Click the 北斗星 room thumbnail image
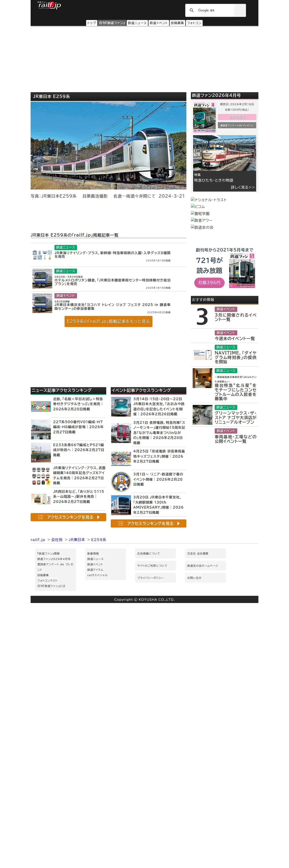The height and width of the screenshot is (868, 289). 202,378
